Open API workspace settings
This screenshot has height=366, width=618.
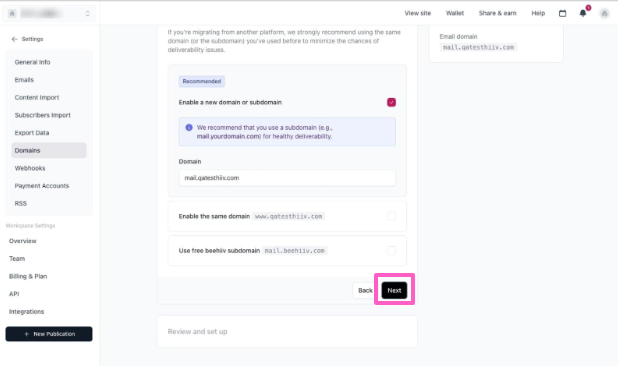tap(14, 294)
